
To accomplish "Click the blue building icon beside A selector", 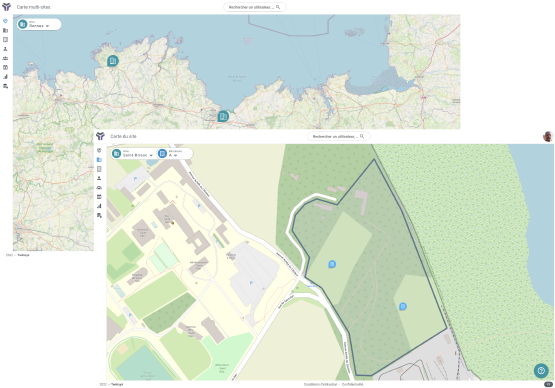I will 162,153.
